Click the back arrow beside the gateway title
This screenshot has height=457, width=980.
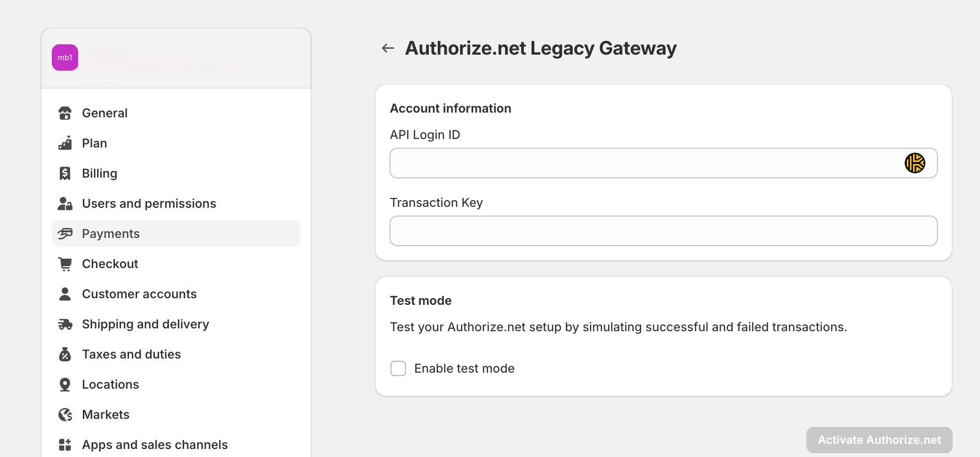pyautogui.click(x=388, y=48)
